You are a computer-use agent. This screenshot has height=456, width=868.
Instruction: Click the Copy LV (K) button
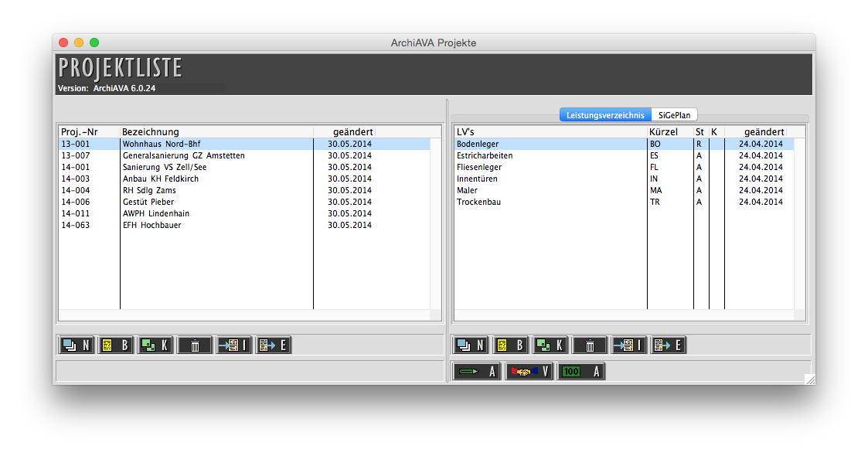tap(550, 345)
